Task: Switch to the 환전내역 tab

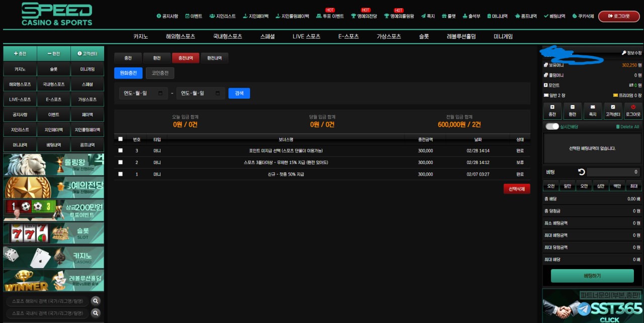Action: pyautogui.click(x=215, y=58)
